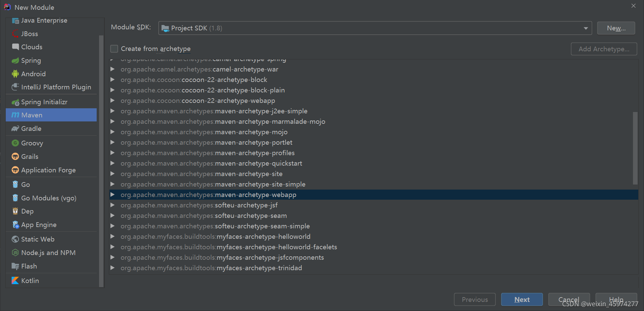Open the Node.js and NPM generator
The width and height of the screenshot is (644, 311).
(48, 252)
